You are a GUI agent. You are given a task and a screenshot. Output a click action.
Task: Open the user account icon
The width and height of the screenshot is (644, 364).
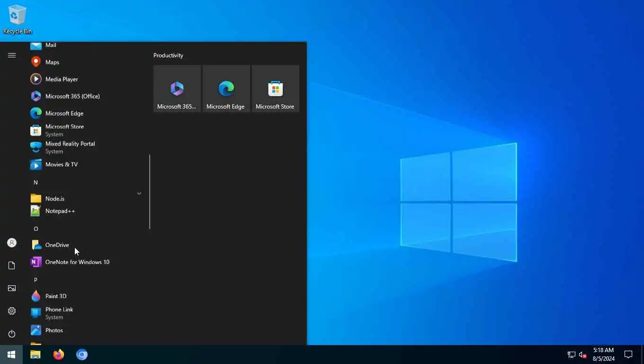pyautogui.click(x=12, y=243)
